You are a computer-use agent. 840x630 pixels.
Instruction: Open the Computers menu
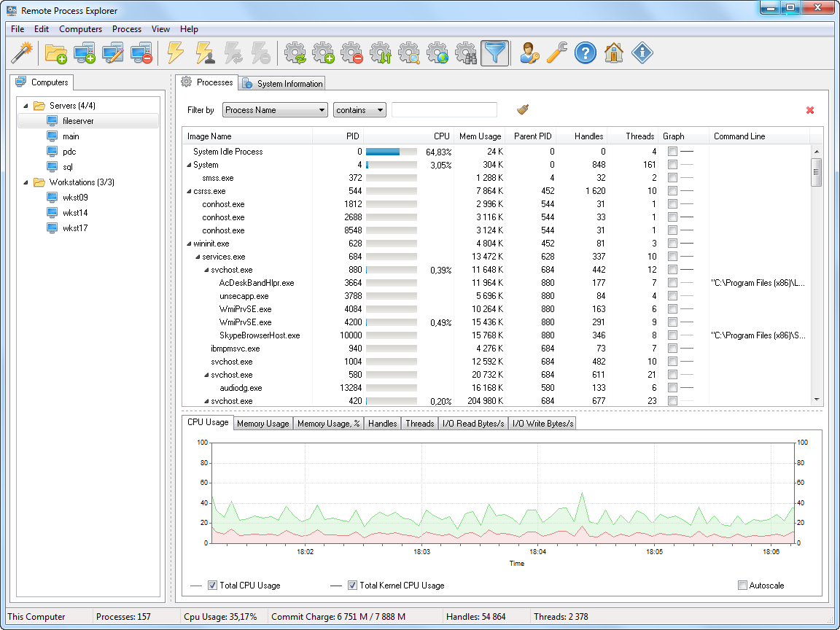(80, 29)
